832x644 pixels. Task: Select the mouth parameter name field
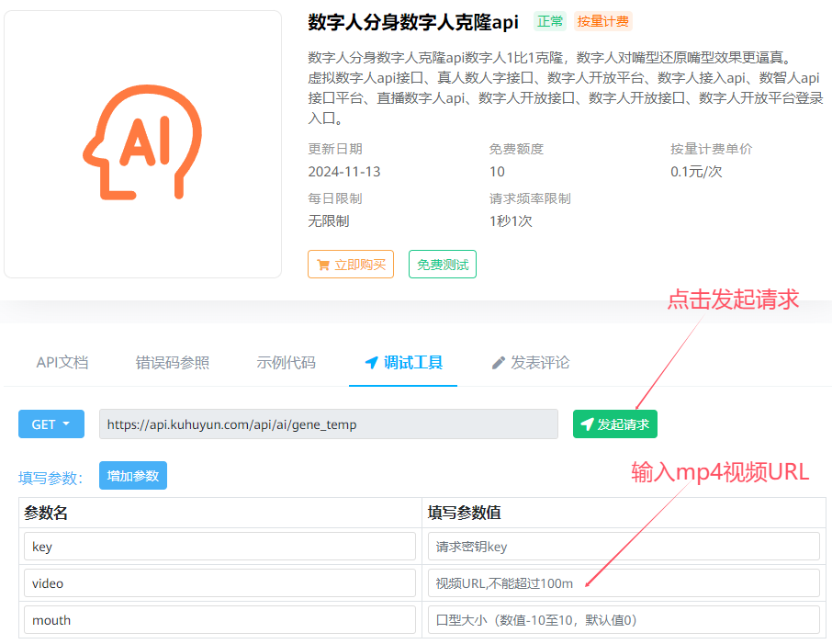point(219,620)
